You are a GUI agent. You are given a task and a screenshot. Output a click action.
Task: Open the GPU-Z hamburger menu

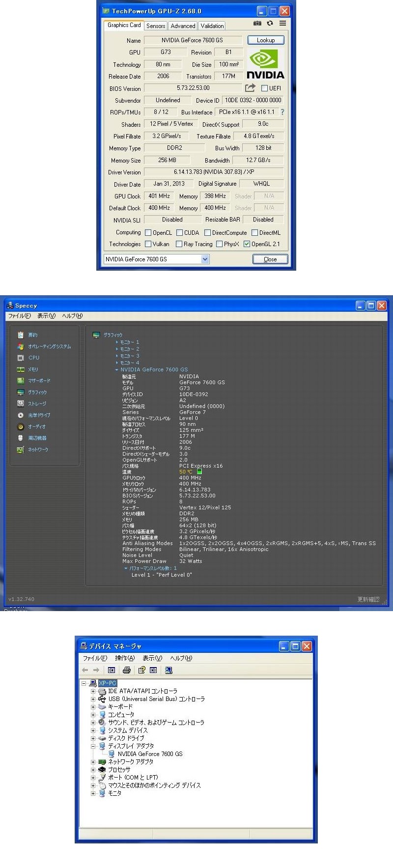click(x=282, y=23)
